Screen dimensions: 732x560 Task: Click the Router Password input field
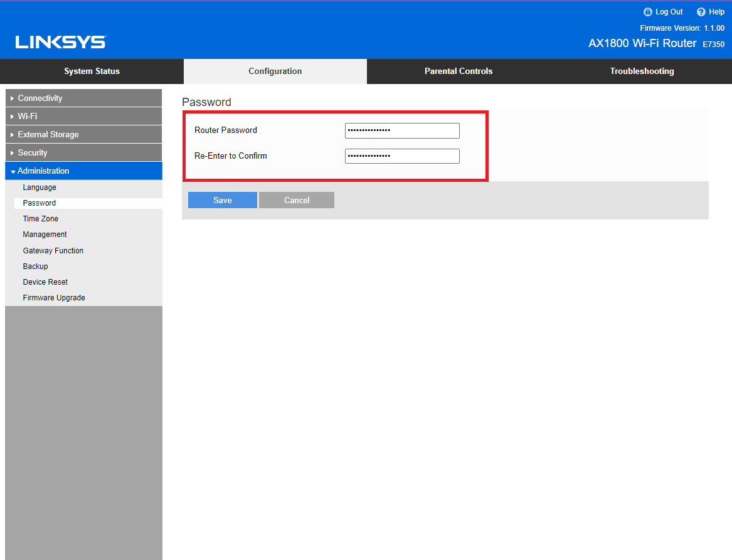coord(402,130)
